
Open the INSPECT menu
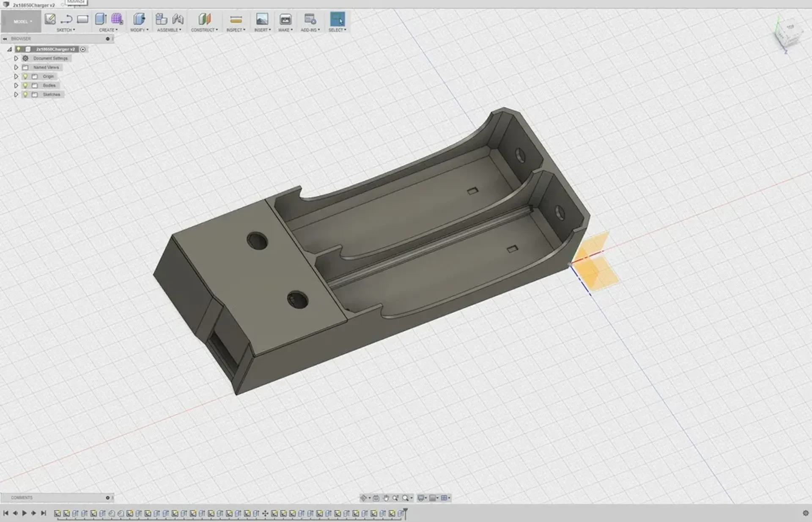236,30
